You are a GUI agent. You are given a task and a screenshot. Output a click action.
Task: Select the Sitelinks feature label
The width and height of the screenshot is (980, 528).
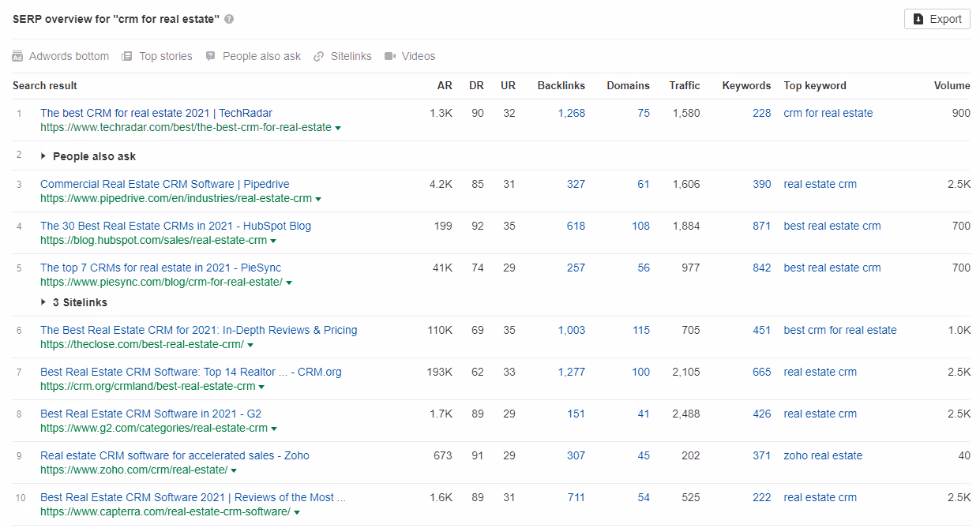point(351,56)
